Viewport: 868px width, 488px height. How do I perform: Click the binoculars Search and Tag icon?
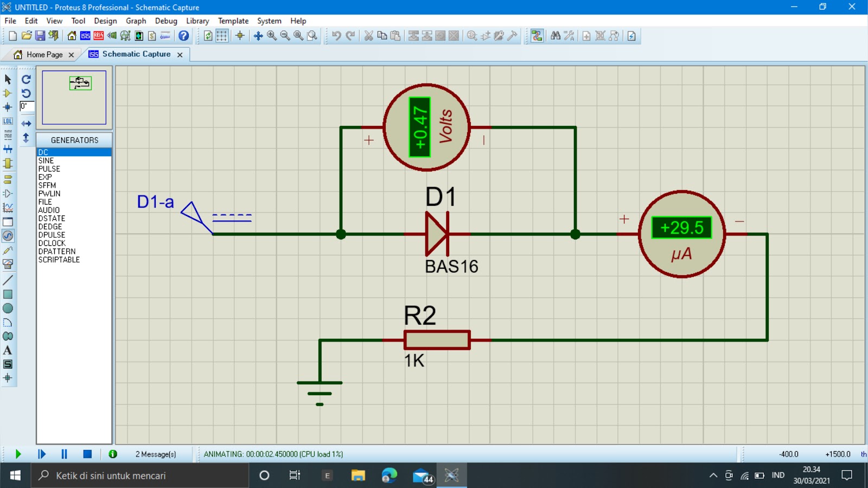(x=556, y=36)
